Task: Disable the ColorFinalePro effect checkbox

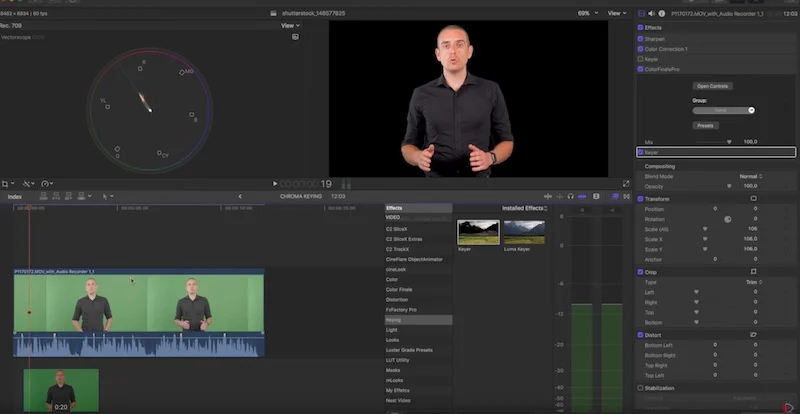Action: 640,69
